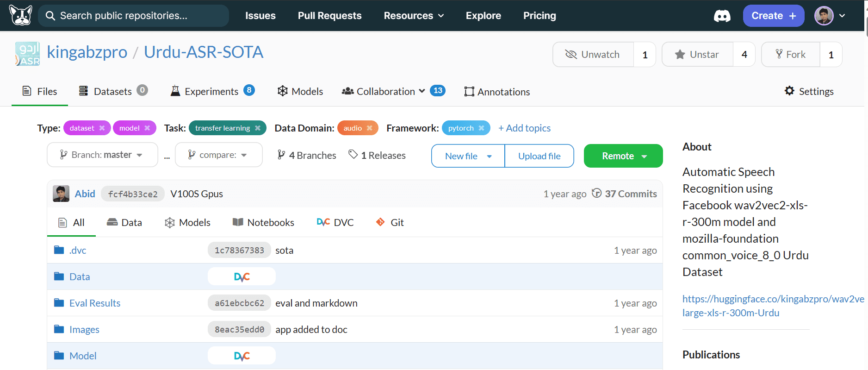Go to Explore page
Image resolution: width=868 pixels, height=370 pixels.
click(x=484, y=16)
